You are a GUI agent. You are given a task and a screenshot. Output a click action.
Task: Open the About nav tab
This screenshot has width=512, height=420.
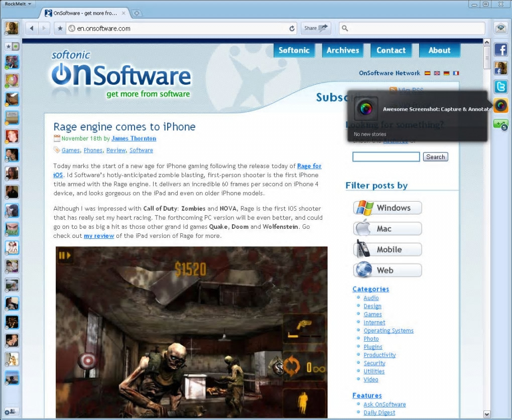440,50
